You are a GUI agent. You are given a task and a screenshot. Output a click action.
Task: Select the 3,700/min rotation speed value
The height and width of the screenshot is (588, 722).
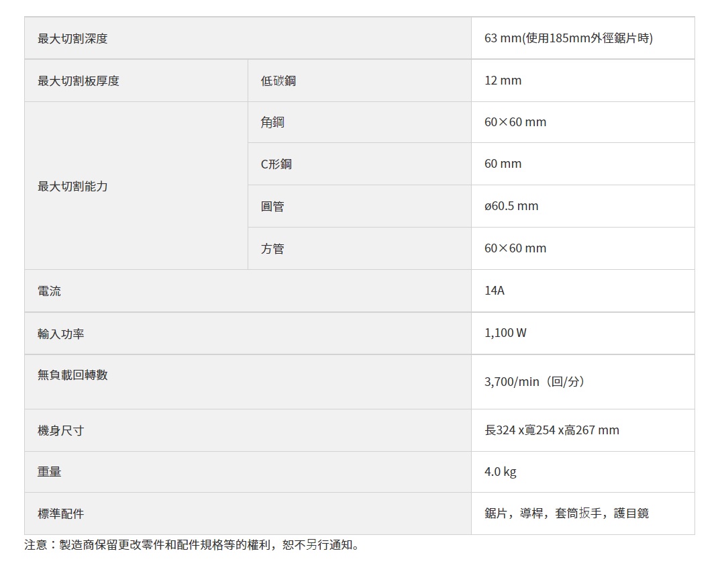coord(535,382)
